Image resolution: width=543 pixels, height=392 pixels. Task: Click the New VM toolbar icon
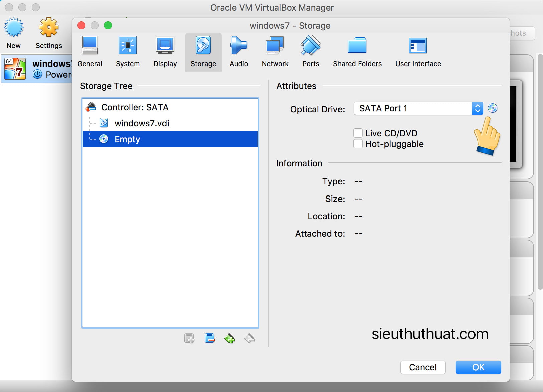14,33
